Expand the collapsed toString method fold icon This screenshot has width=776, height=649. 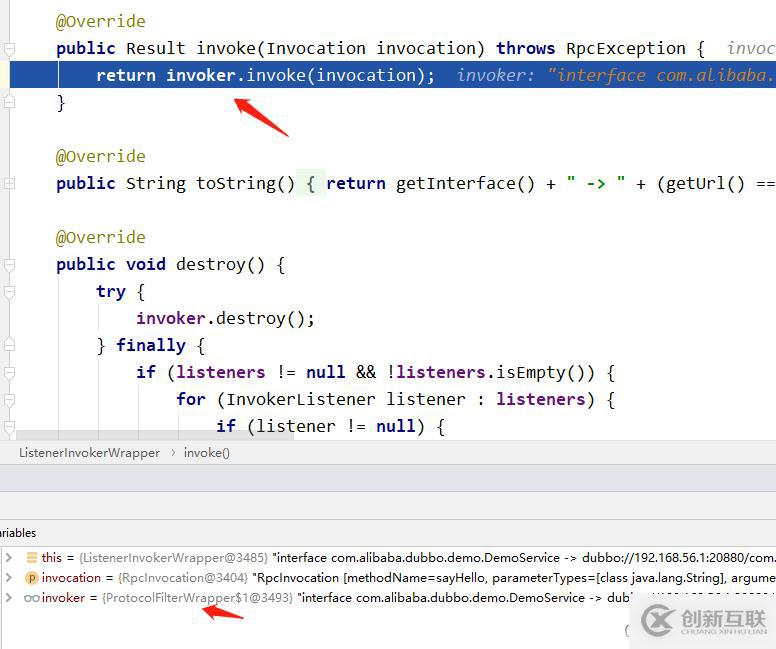tap(9, 184)
